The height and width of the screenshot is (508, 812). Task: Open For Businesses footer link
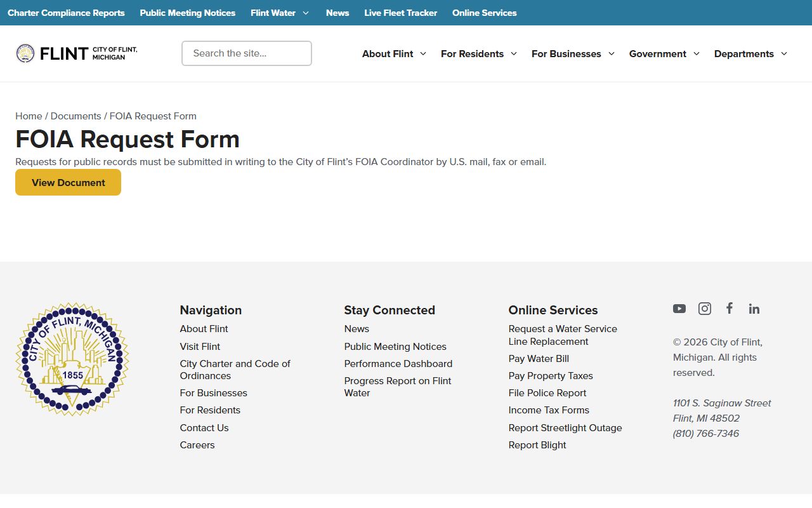pos(213,393)
